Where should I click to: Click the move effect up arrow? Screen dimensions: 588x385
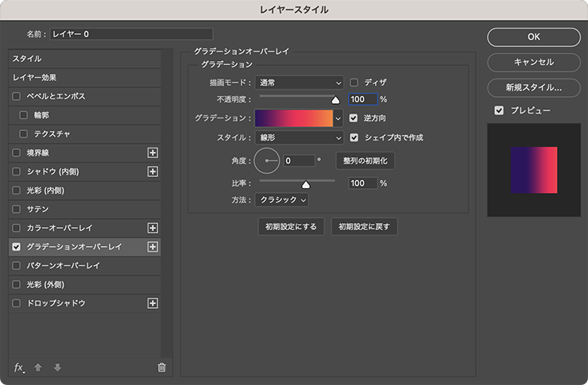pyautogui.click(x=38, y=367)
